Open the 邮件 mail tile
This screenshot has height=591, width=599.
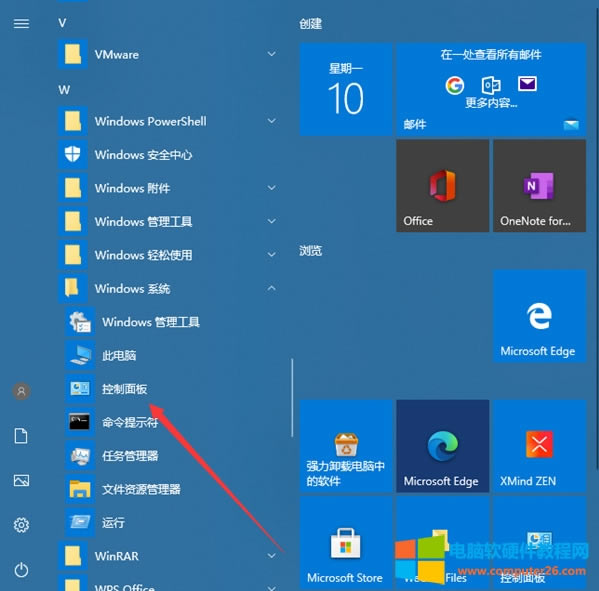tap(491, 89)
